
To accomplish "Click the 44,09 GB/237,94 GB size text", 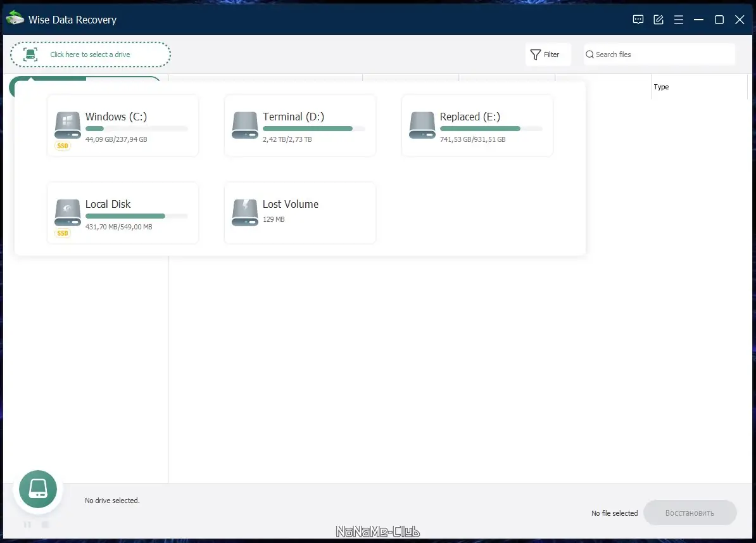I will tap(117, 139).
